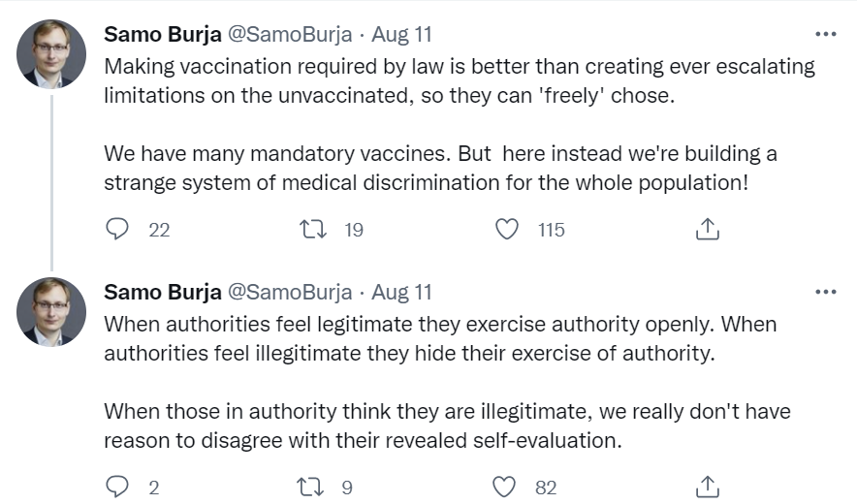Open Samo Burja's avatar on first tweet
The width and height of the screenshot is (857, 504).
point(51,54)
